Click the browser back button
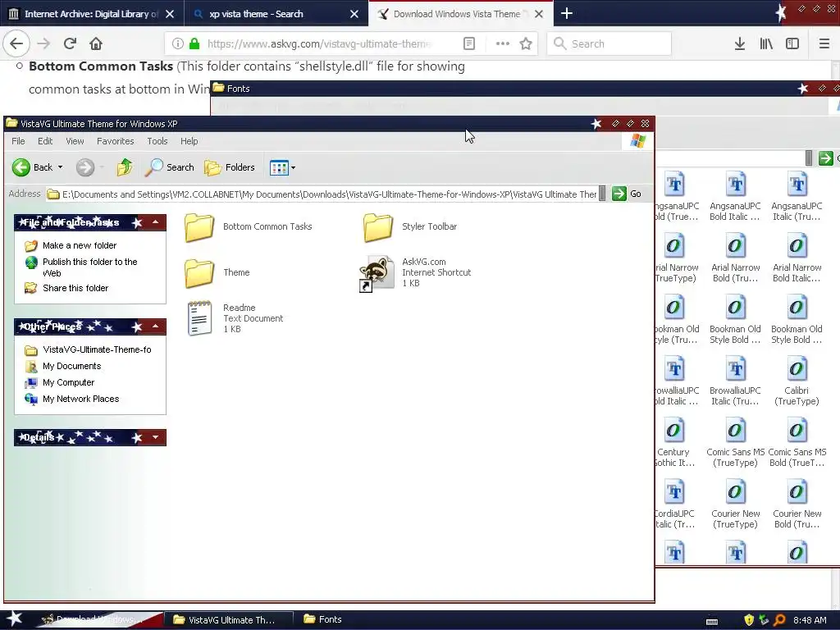840x630 pixels. pos(16,44)
